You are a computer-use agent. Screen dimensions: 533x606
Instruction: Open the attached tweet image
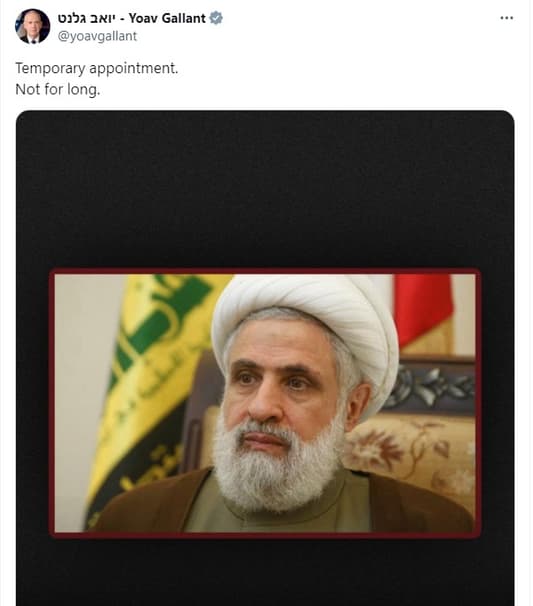[x=265, y=358]
